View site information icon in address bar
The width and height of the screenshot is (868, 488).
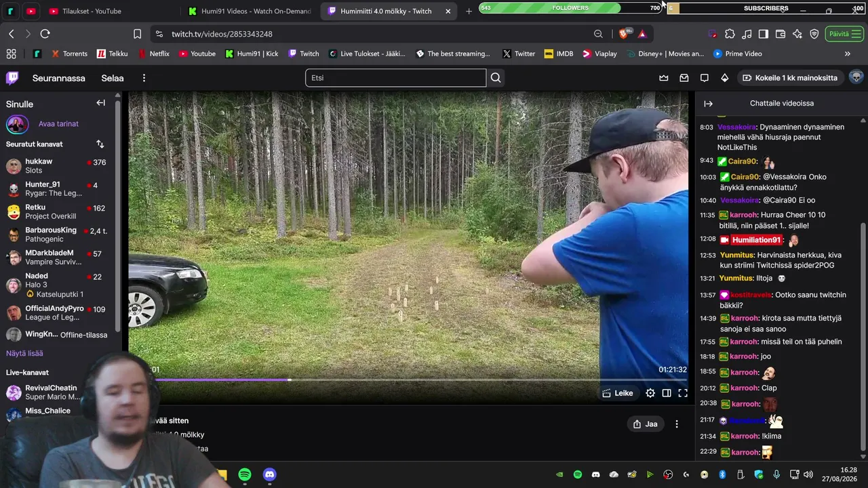click(159, 34)
